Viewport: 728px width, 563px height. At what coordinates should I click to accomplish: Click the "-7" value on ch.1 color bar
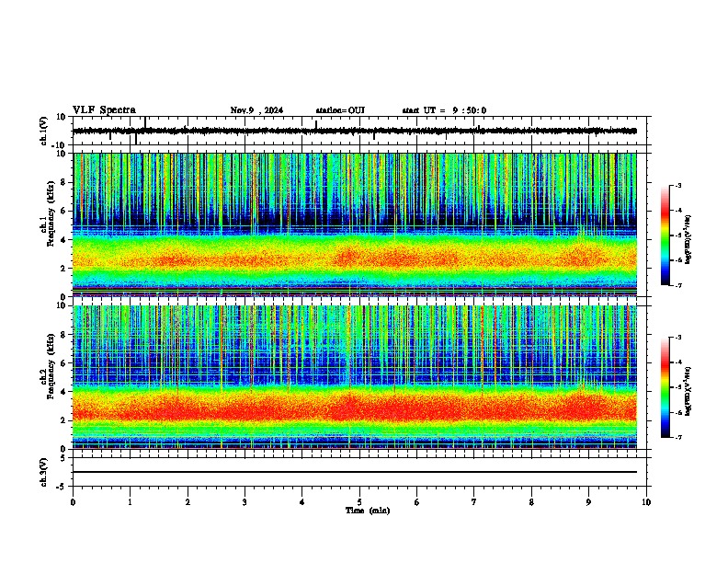click(x=677, y=285)
